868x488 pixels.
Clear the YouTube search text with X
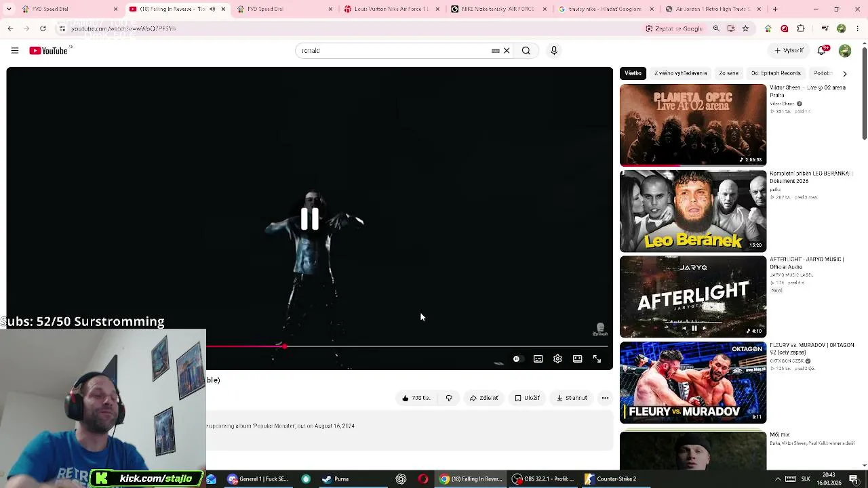coord(507,51)
